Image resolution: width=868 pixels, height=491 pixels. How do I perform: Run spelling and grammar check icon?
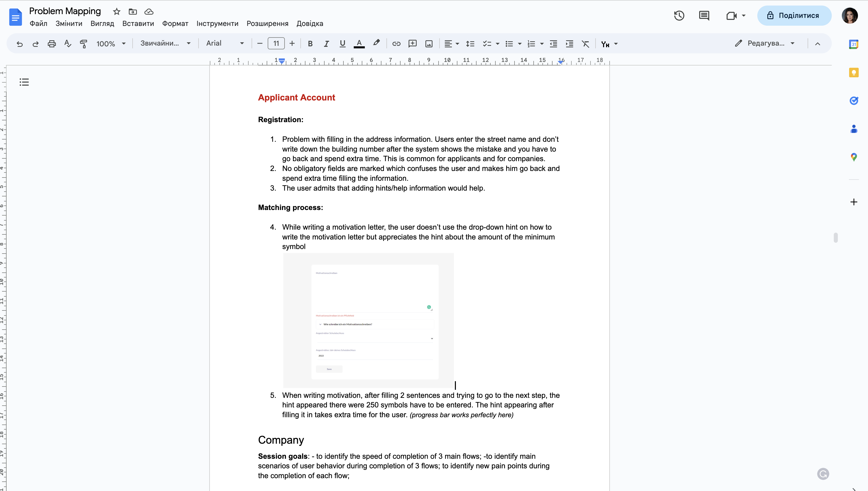68,44
